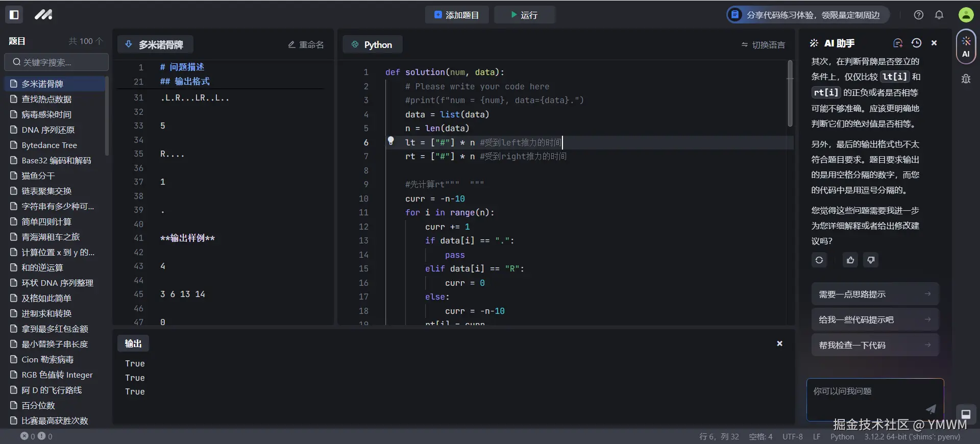The height and width of the screenshot is (444, 980).
Task: Choose the 给我一些代码提示吧 suggestion
Action: pyautogui.click(x=875, y=319)
